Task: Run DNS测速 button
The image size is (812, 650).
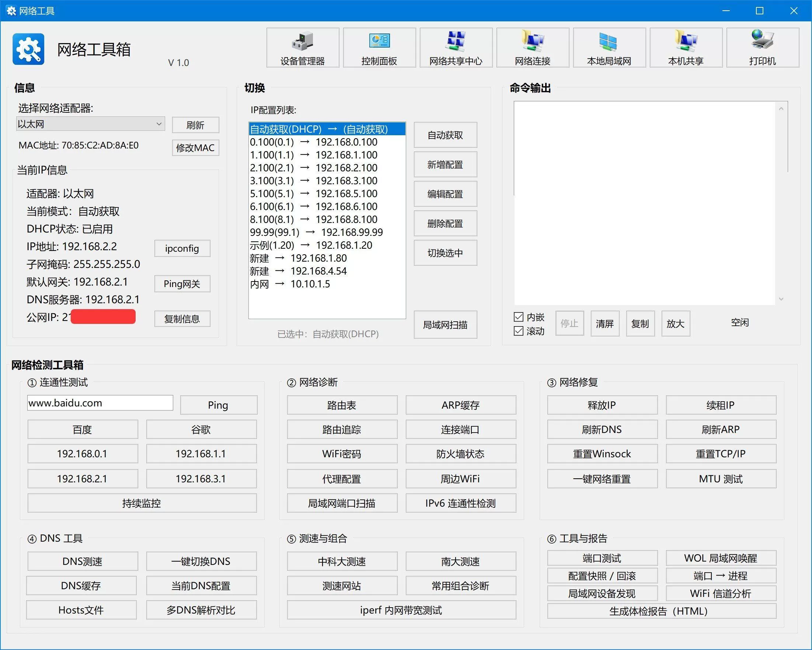Action: (83, 561)
